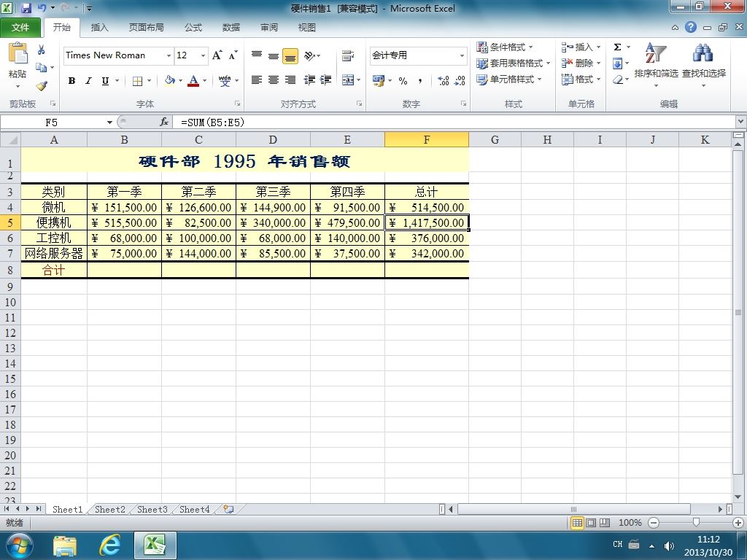Set top vertical alignment

tap(256, 55)
